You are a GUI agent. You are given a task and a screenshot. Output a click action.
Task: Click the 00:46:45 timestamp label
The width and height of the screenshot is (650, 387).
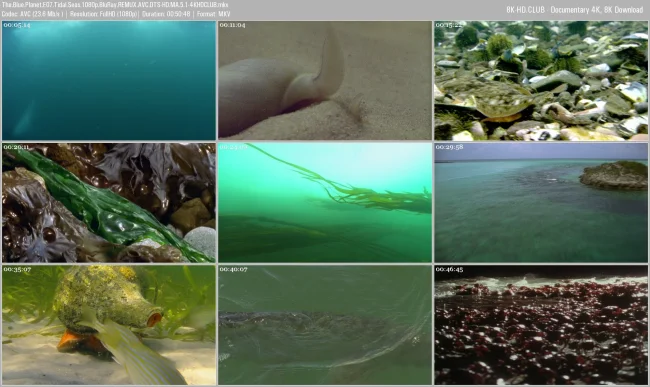tap(449, 269)
